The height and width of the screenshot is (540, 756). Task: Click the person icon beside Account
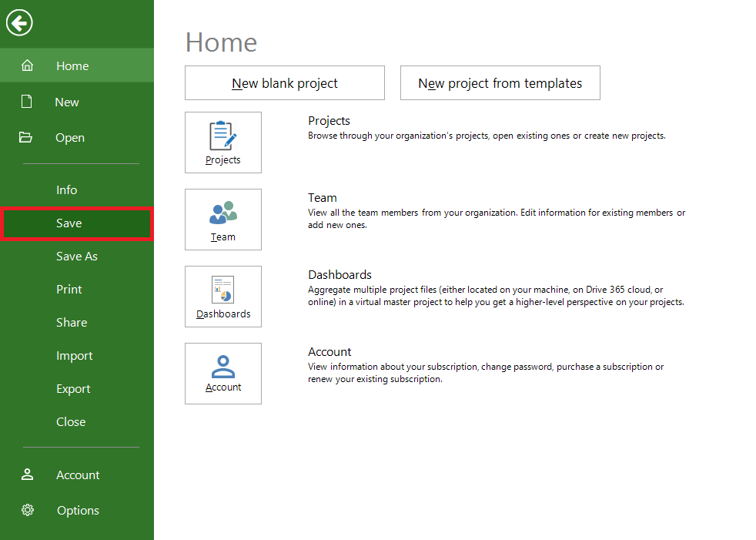pos(28,475)
